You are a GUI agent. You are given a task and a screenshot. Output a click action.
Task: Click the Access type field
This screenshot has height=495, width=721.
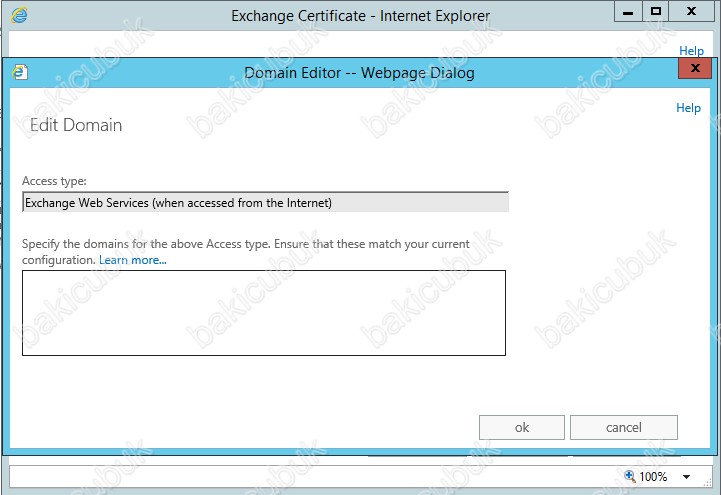[x=265, y=202]
